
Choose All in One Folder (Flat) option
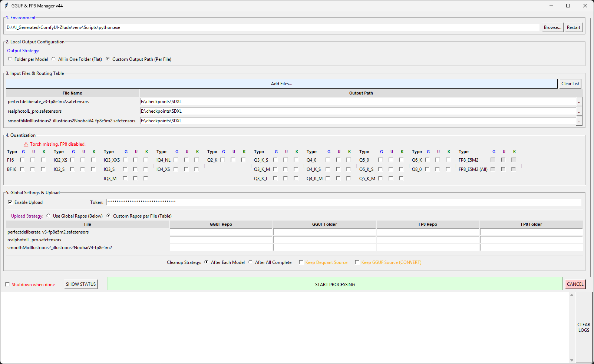(x=54, y=59)
